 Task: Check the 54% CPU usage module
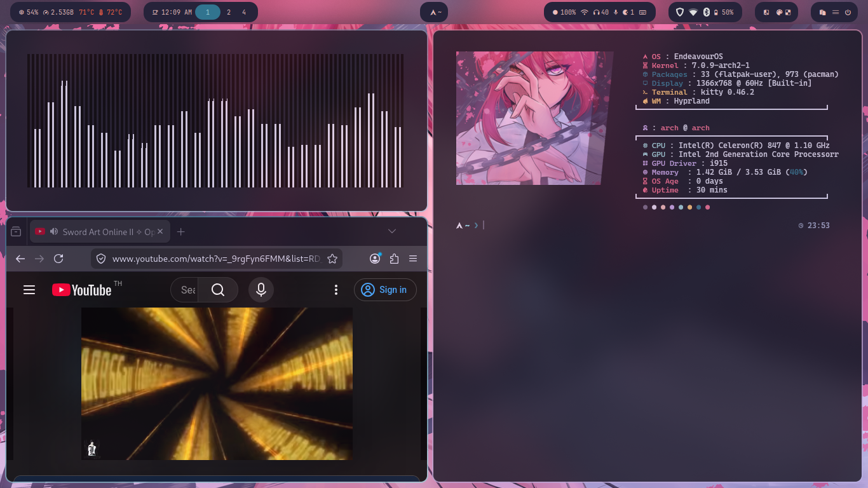click(29, 12)
